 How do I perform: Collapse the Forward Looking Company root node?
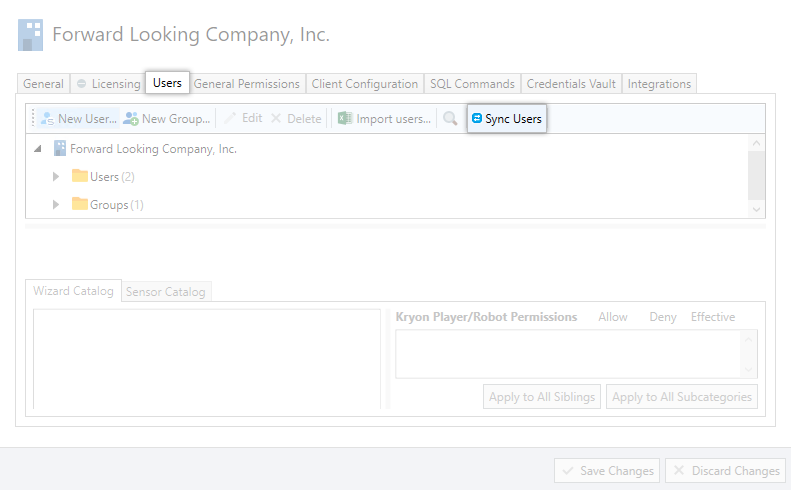38,149
